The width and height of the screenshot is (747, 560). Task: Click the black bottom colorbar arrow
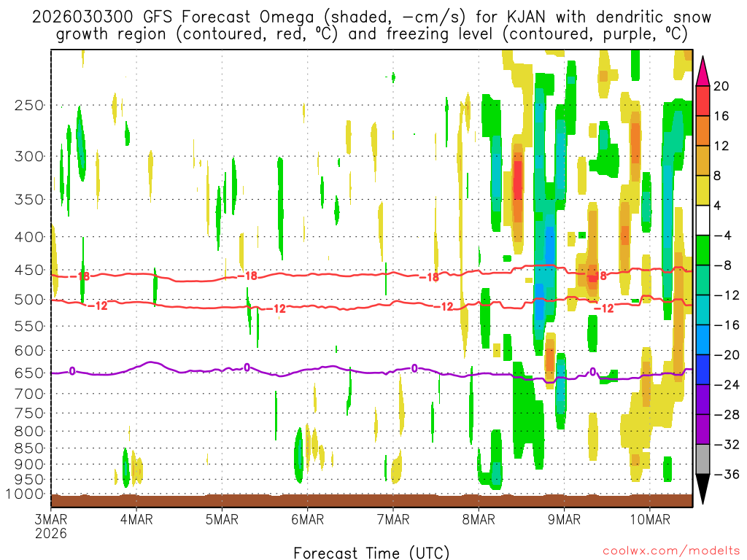point(703,489)
